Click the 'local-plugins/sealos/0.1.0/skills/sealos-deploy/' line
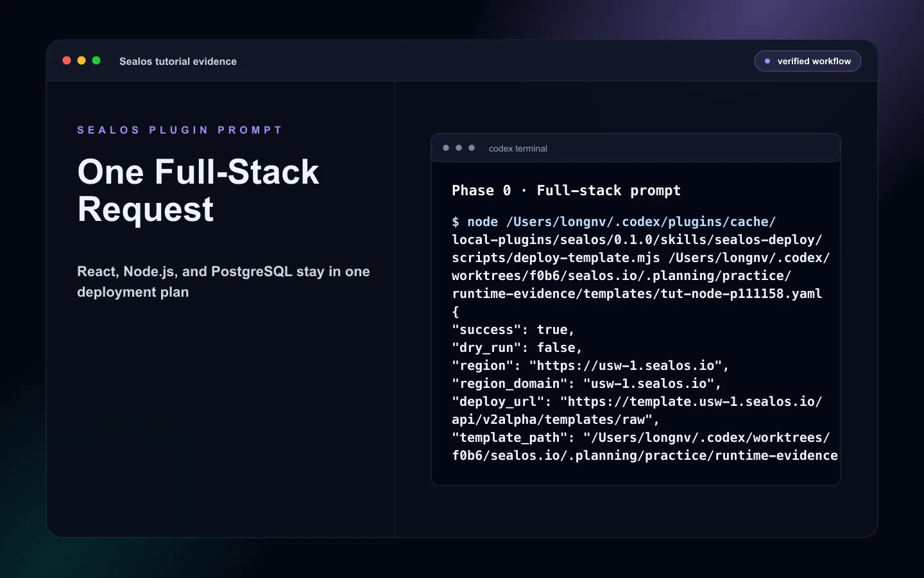Screen dimensions: 924x578 [637, 240]
